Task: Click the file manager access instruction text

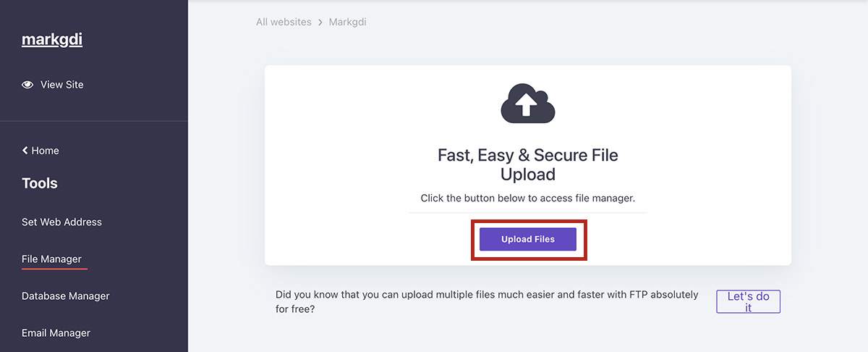Action: [x=527, y=198]
